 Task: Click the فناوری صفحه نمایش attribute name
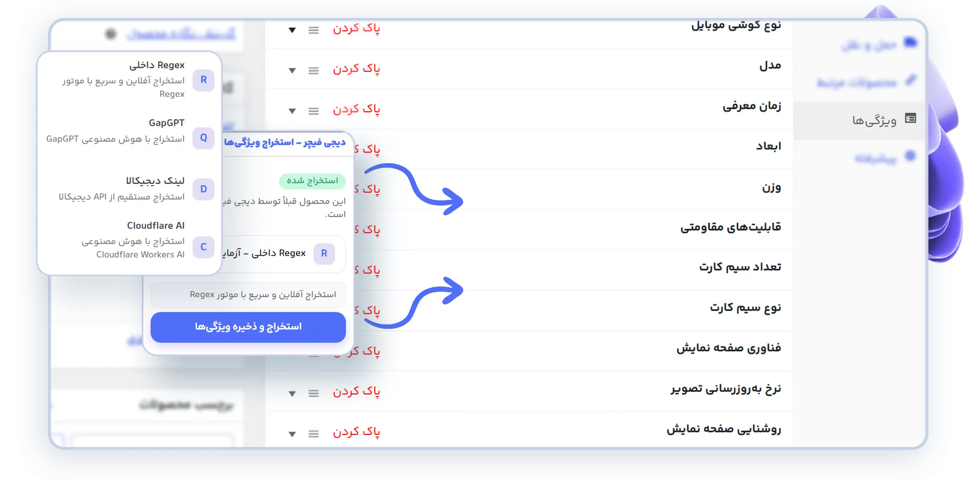coord(728,348)
